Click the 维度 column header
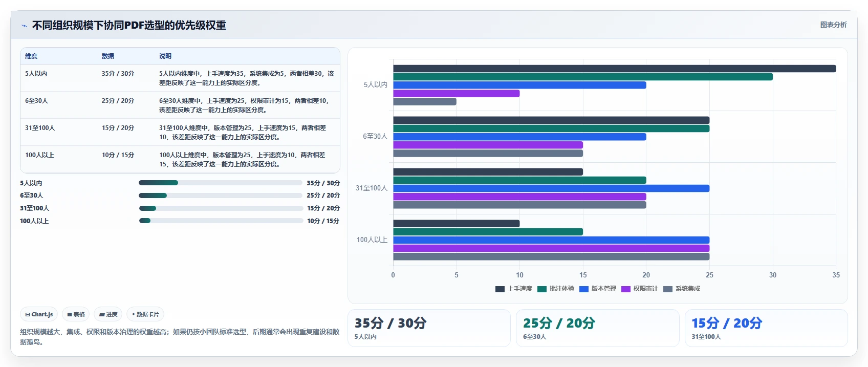 31,56
